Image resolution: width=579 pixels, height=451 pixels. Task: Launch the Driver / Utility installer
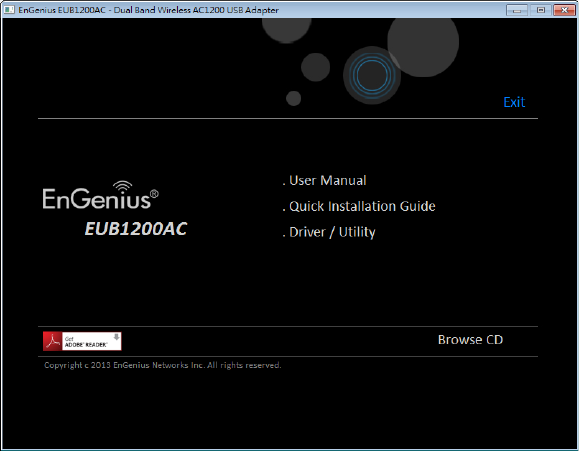[x=329, y=232]
